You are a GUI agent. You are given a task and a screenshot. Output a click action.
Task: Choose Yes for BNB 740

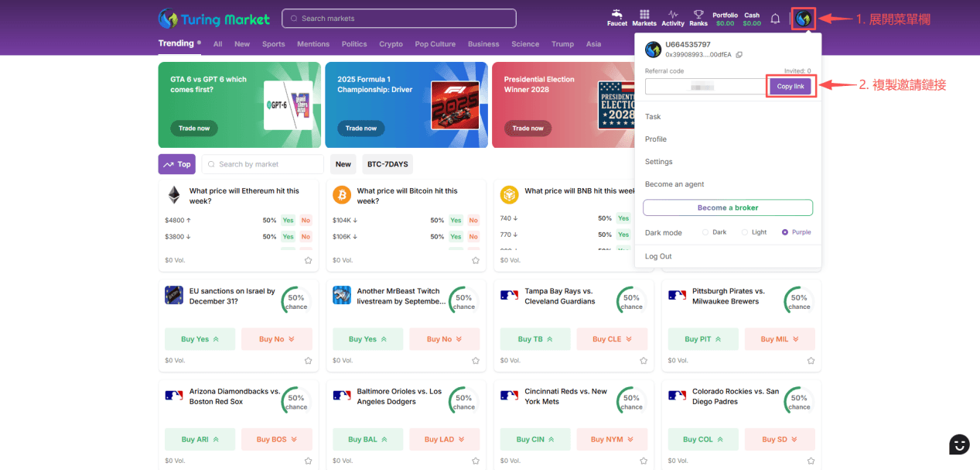[x=623, y=218]
